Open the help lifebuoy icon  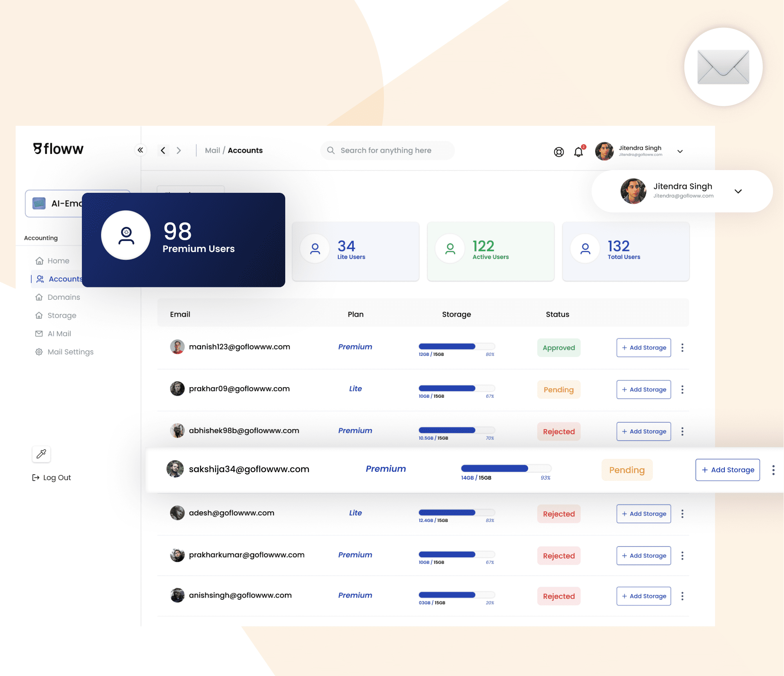tap(559, 152)
